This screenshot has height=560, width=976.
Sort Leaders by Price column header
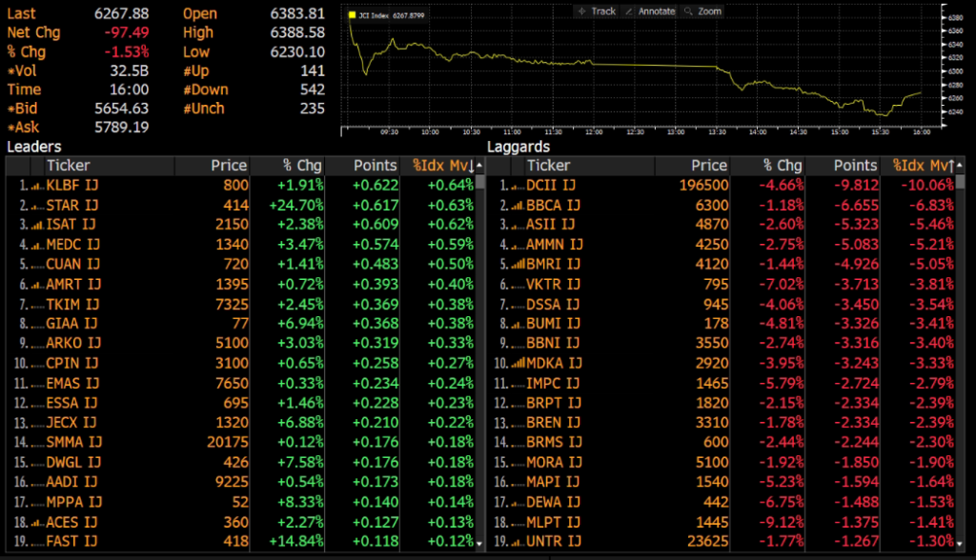(x=229, y=166)
